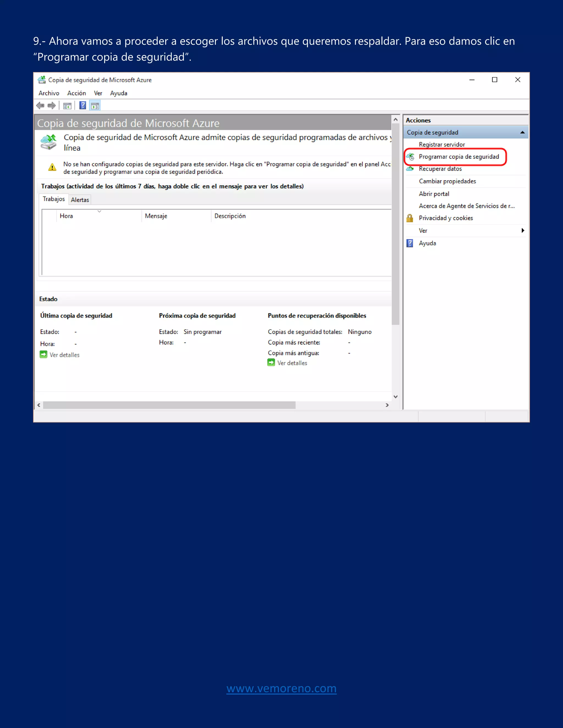Open the Ver menu in menu bar
Viewport: 563px width, 728px height.
tap(98, 93)
